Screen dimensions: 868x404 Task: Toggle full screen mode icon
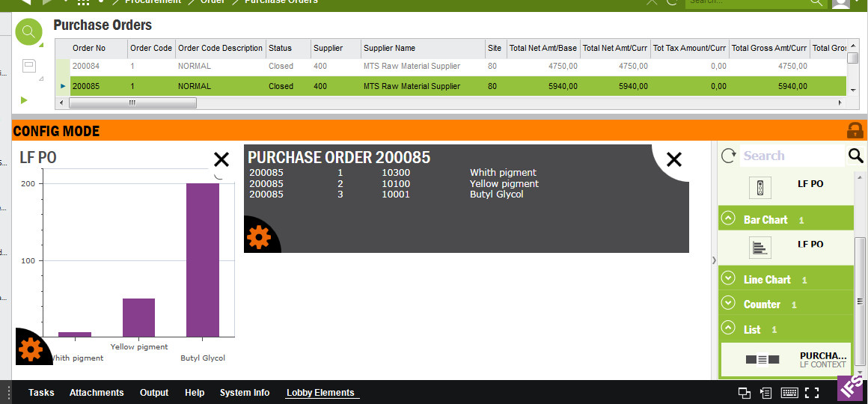812,393
